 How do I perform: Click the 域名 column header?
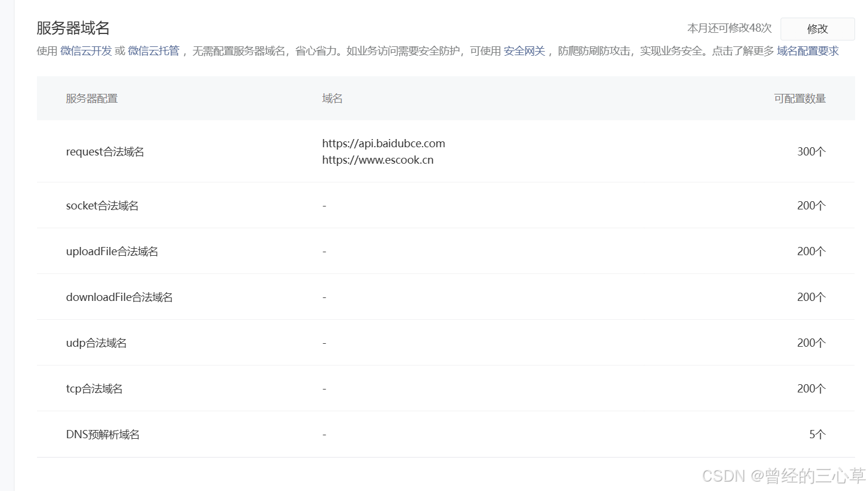tap(332, 99)
